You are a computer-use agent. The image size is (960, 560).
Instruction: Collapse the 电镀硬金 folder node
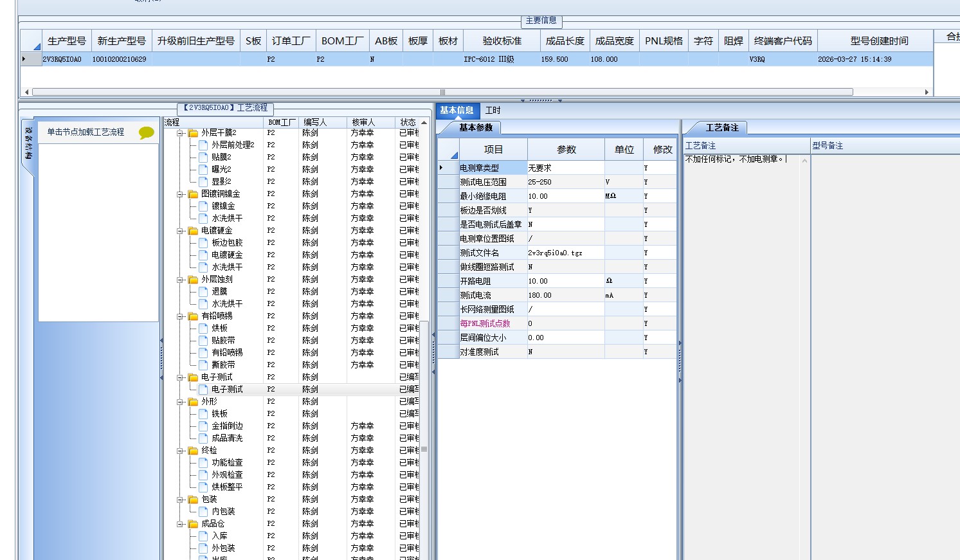(181, 231)
